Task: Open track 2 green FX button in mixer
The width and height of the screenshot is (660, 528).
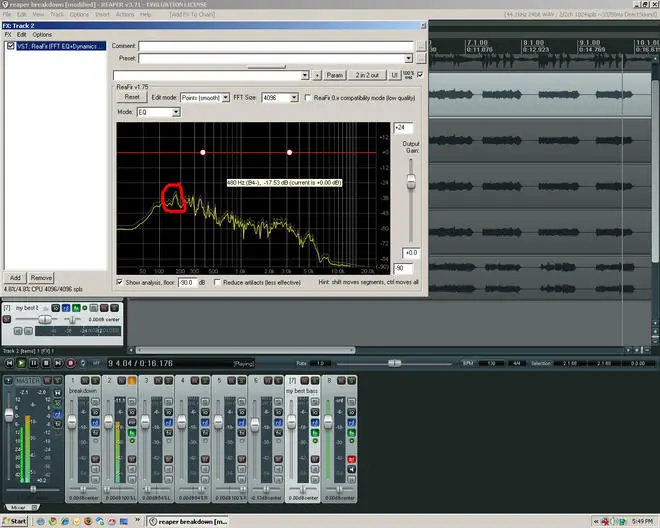Action: [x=132, y=432]
